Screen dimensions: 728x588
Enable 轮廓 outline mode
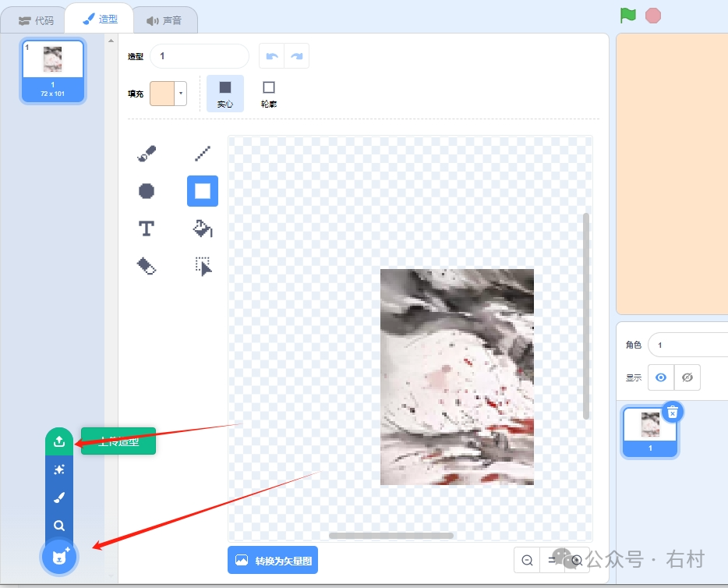[268, 92]
